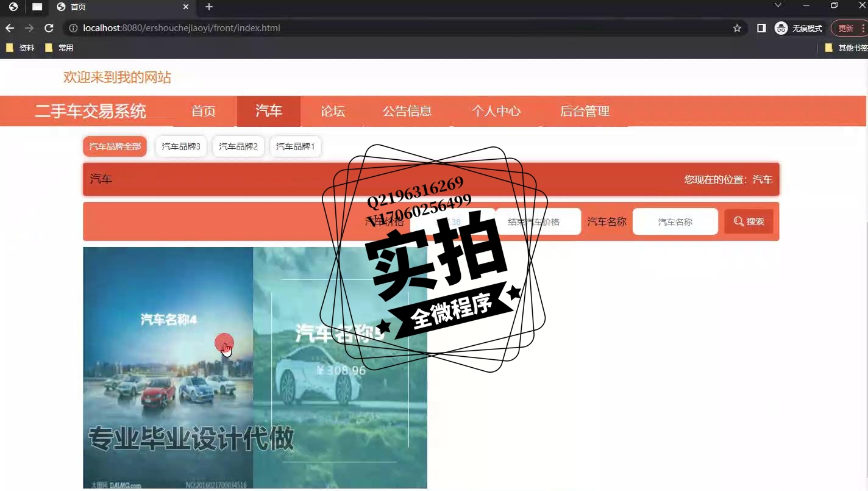This screenshot has height=491, width=868.
Task: Expand the tab search chevron
Action: click(x=778, y=5)
